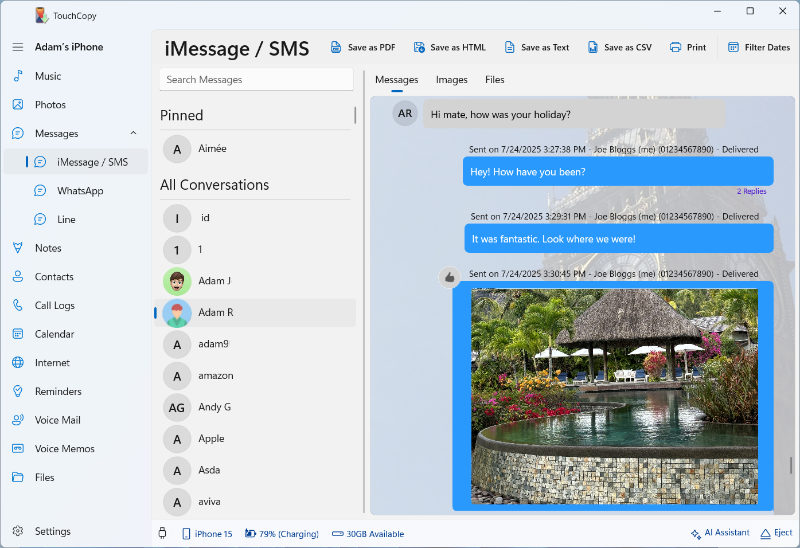Click the Print printer icon
800x548 pixels.
[676, 47]
